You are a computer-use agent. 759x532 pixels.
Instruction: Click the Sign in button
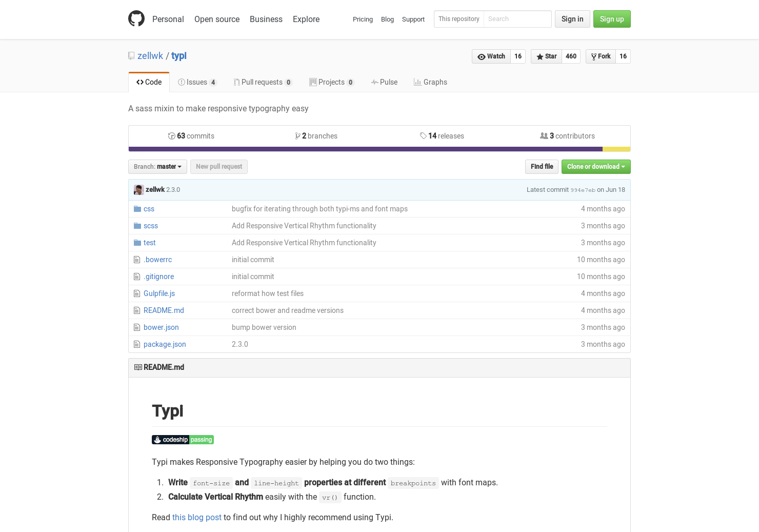click(572, 19)
